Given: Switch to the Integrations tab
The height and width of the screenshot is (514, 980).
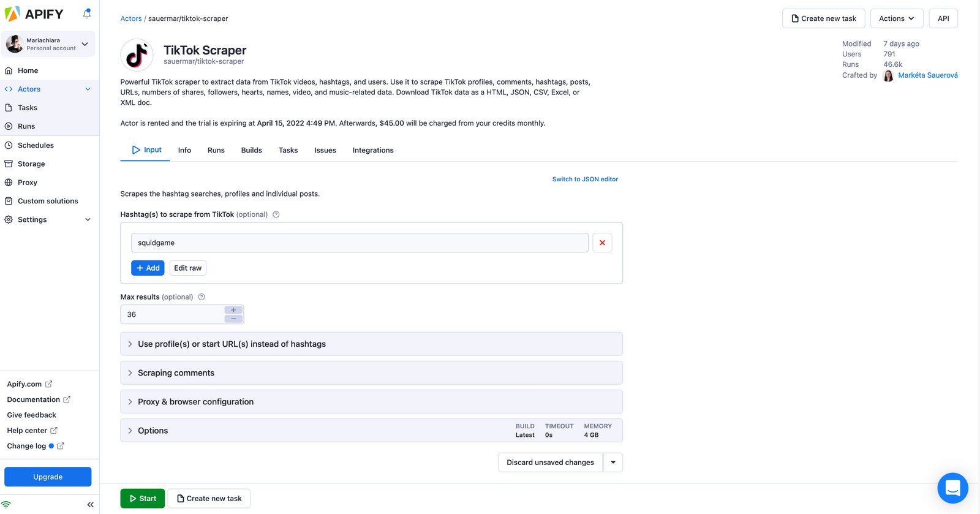Looking at the screenshot, I should coord(373,150).
